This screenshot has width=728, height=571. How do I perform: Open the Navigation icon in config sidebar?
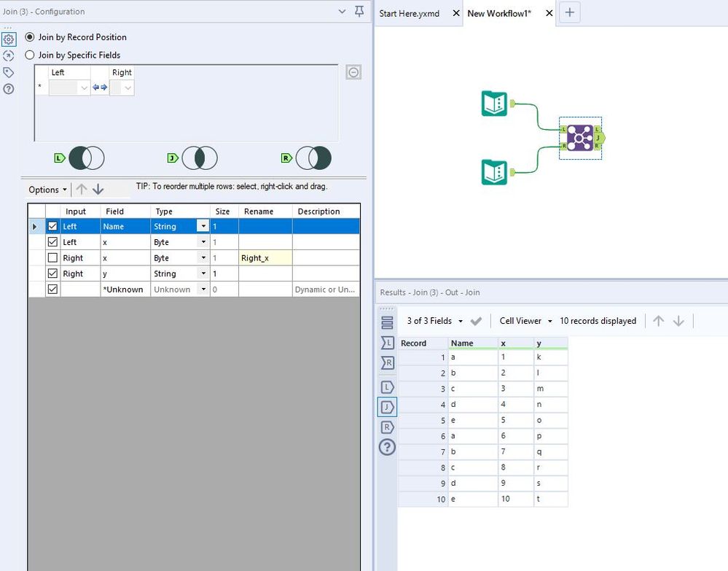point(8,55)
